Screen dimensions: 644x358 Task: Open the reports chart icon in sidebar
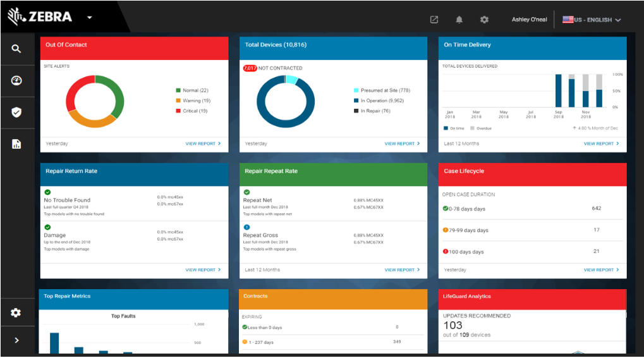(16, 144)
